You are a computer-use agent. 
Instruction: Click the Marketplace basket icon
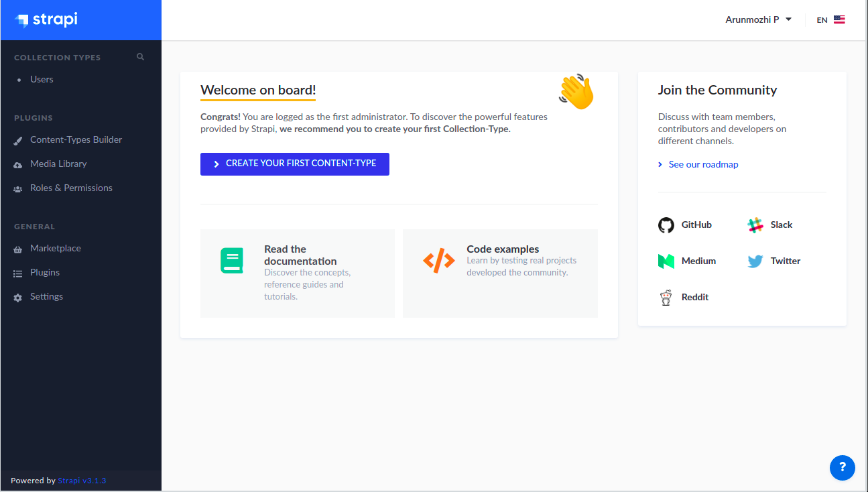tap(17, 249)
